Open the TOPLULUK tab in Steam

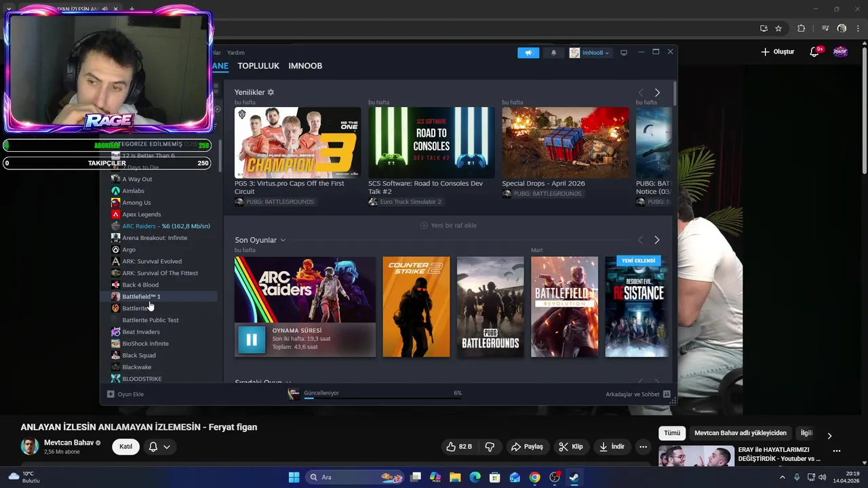[258, 66]
